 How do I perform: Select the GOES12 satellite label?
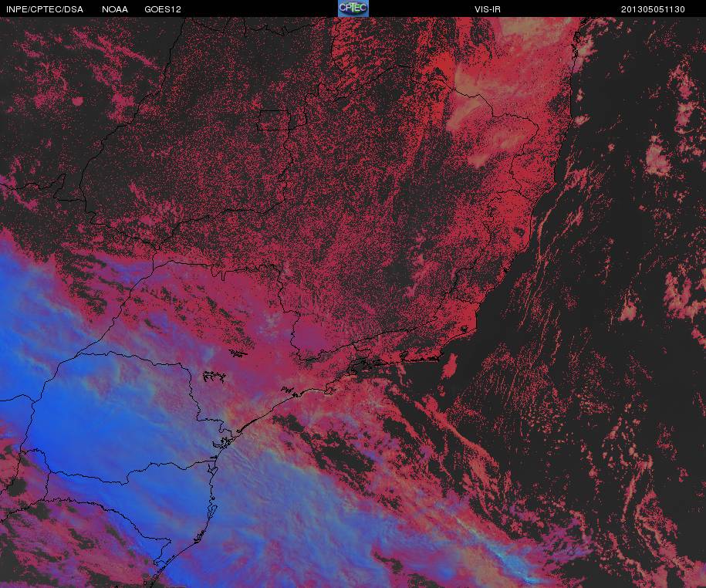[163, 9]
